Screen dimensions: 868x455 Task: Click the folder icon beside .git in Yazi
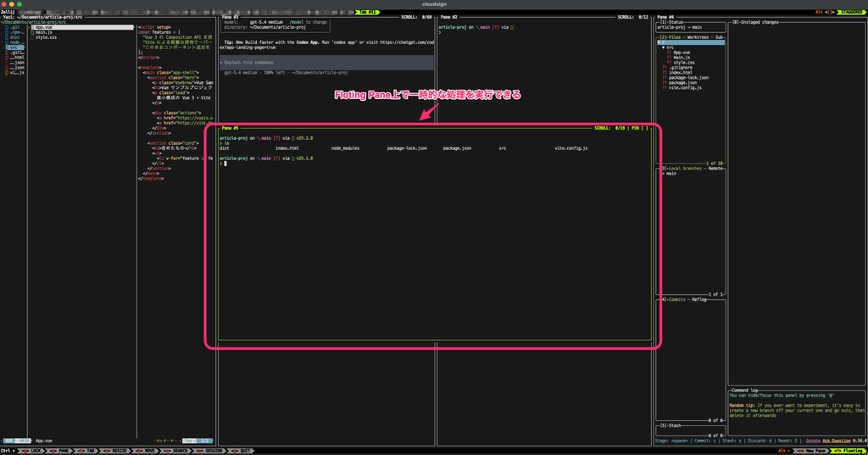click(7, 27)
